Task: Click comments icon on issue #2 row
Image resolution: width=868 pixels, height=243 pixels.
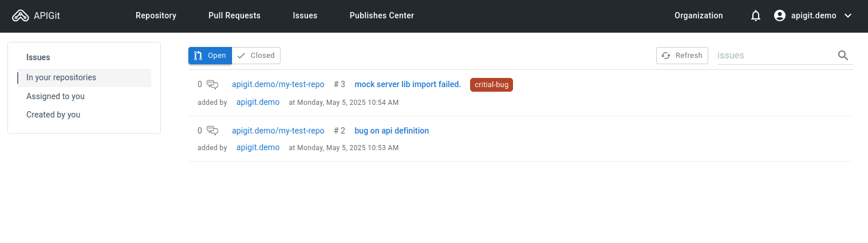Action: point(212,131)
